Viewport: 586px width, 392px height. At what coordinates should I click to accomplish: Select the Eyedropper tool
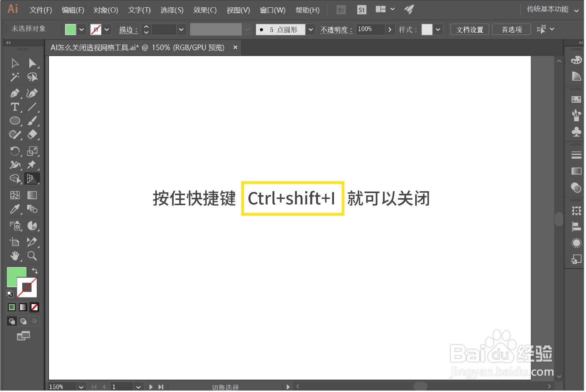pos(15,210)
